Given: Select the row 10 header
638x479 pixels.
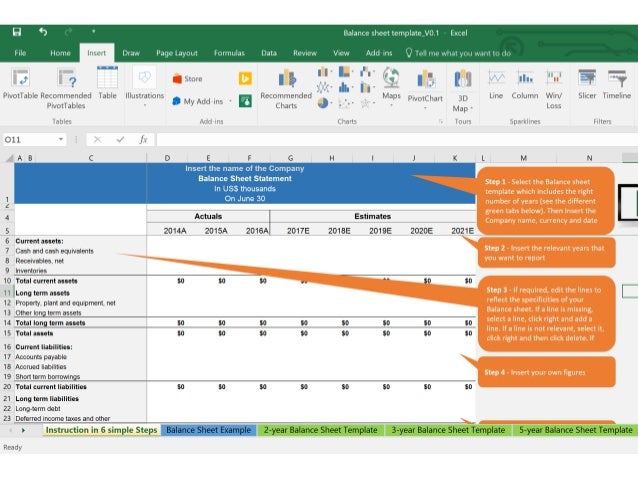Looking at the screenshot, I should (x=7, y=281).
